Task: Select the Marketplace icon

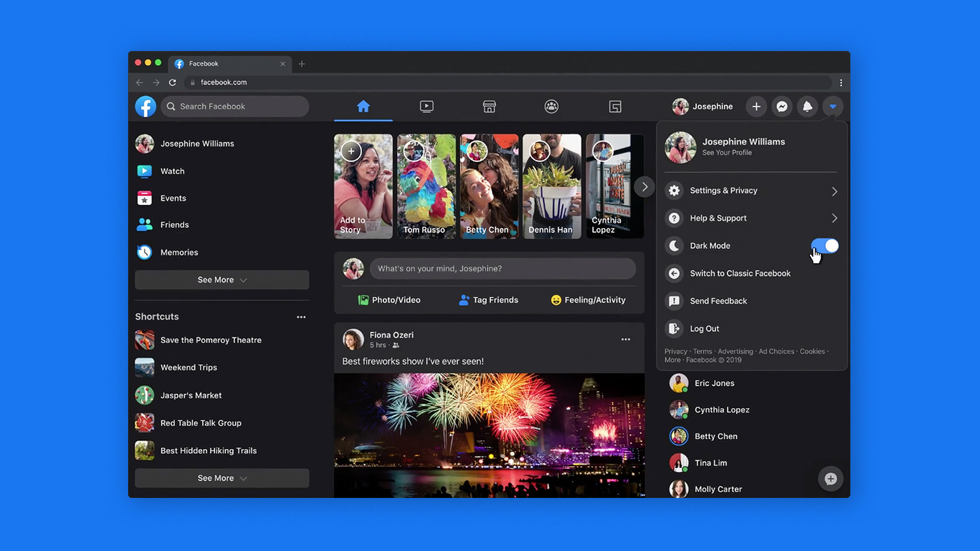Action: (488, 106)
